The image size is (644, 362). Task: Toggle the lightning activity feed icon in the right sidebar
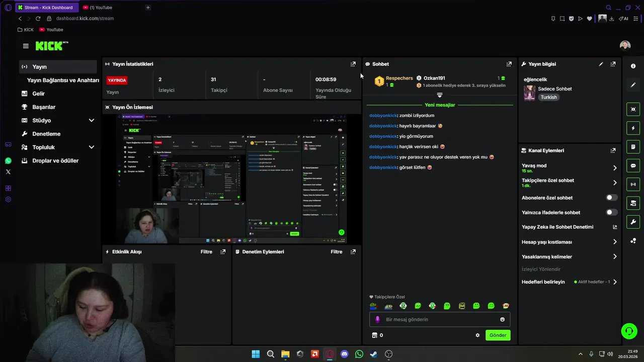pos(633,128)
